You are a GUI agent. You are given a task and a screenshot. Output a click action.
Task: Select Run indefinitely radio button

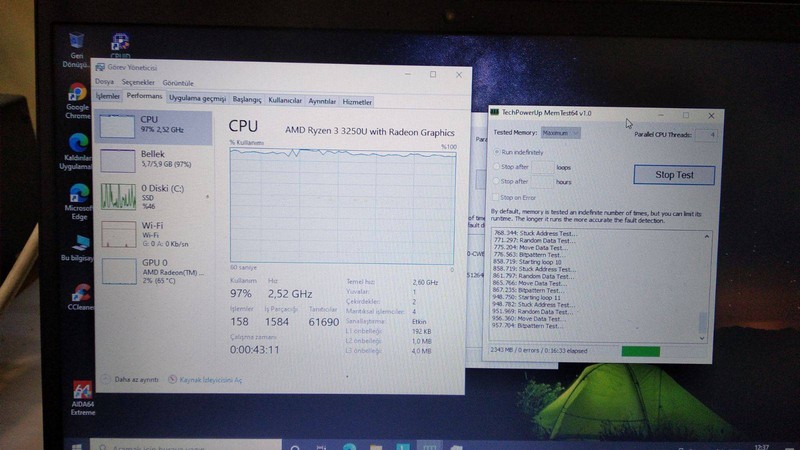coord(496,152)
